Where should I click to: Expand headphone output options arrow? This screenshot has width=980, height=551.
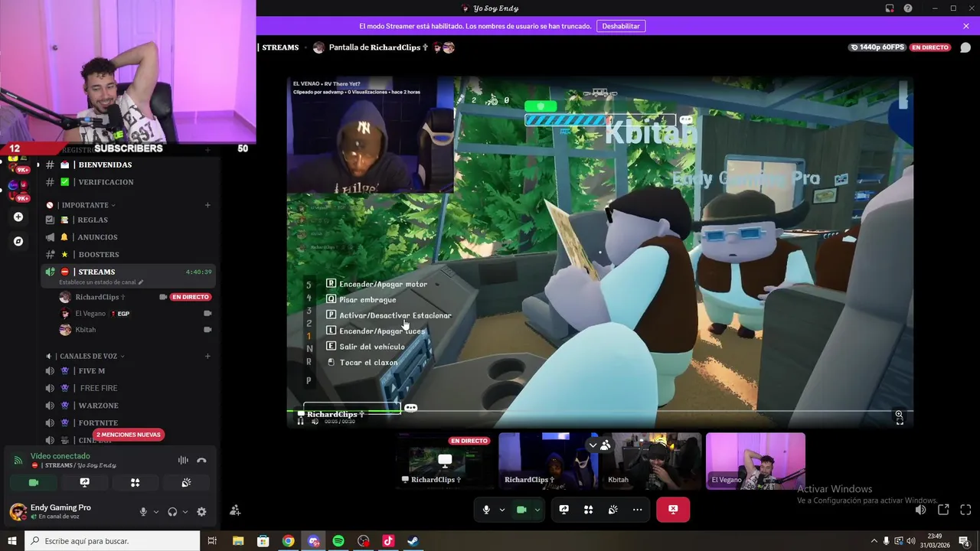(x=185, y=512)
